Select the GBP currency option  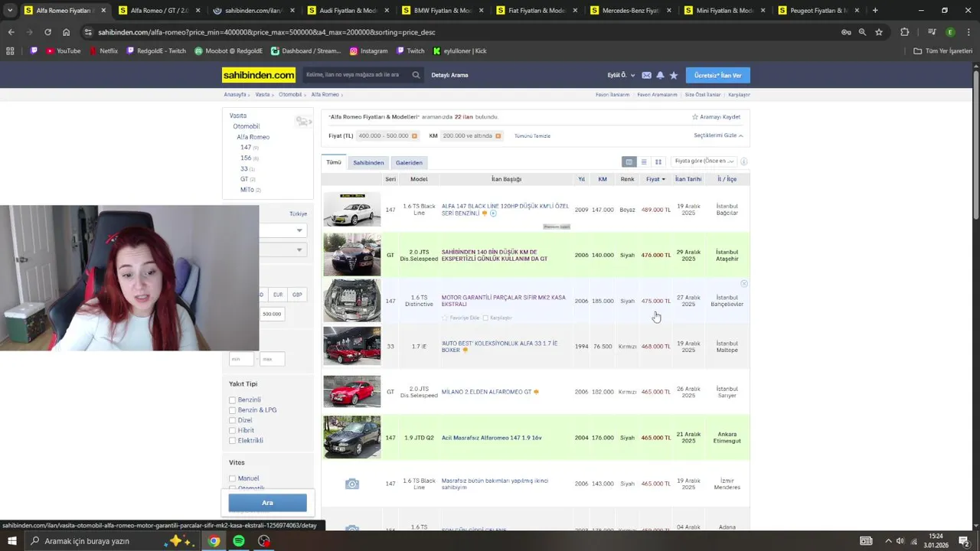coord(297,295)
